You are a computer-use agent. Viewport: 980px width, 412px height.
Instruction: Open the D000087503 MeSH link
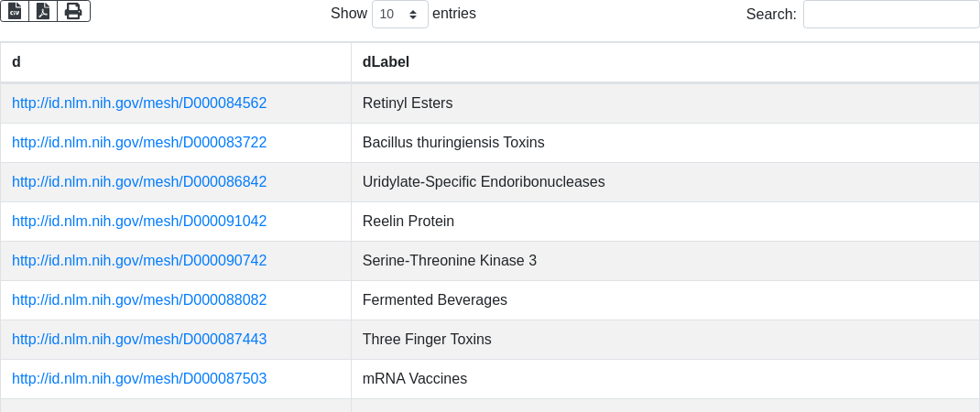139,379
